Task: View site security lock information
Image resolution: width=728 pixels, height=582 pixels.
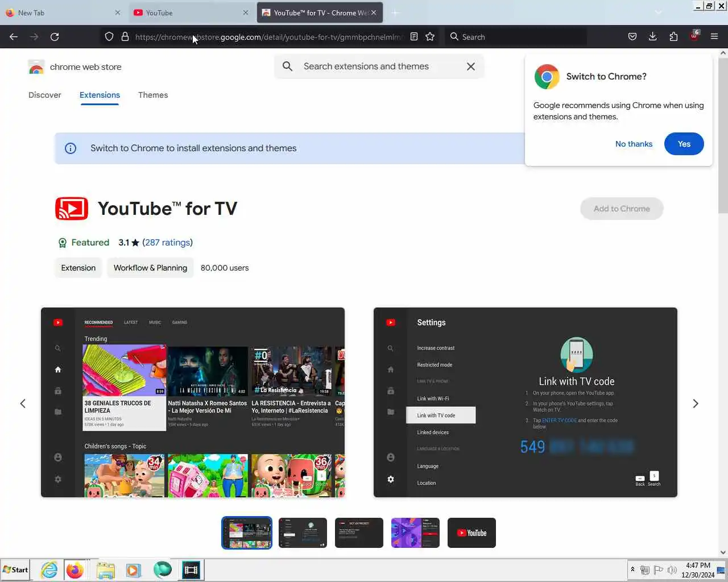Action: point(125,37)
